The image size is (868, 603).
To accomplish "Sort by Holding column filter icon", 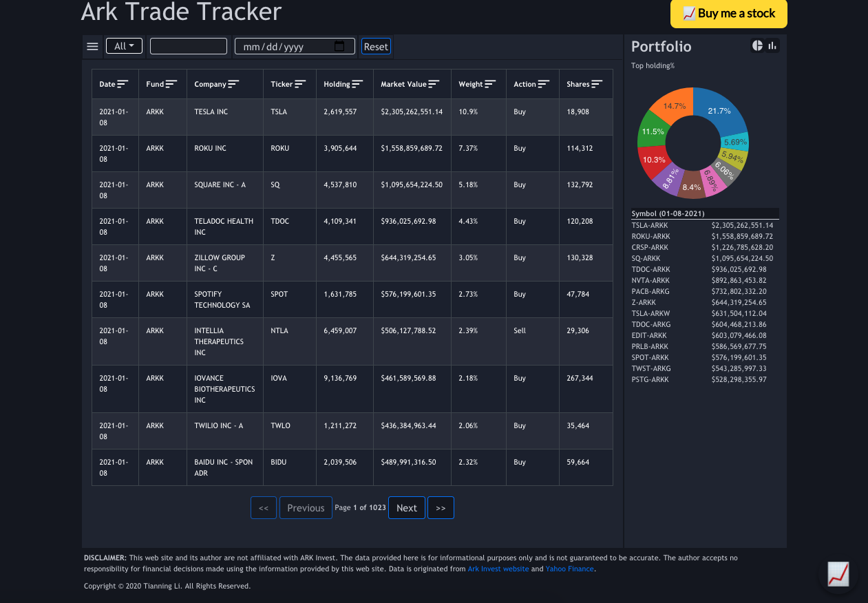I will tap(357, 84).
